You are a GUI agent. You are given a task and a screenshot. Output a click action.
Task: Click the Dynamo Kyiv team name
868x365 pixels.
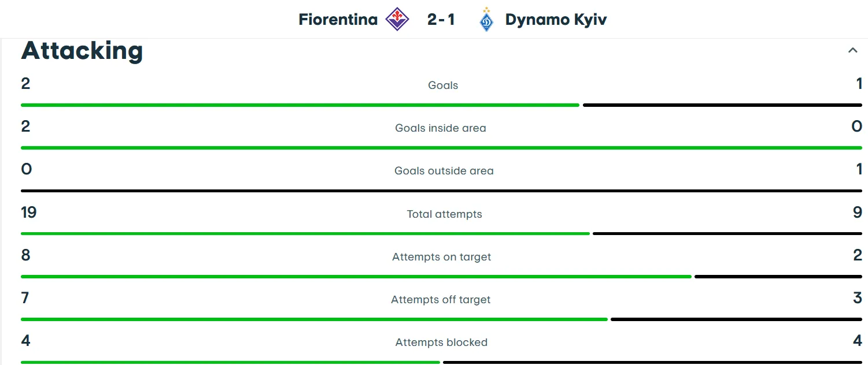coord(556,20)
